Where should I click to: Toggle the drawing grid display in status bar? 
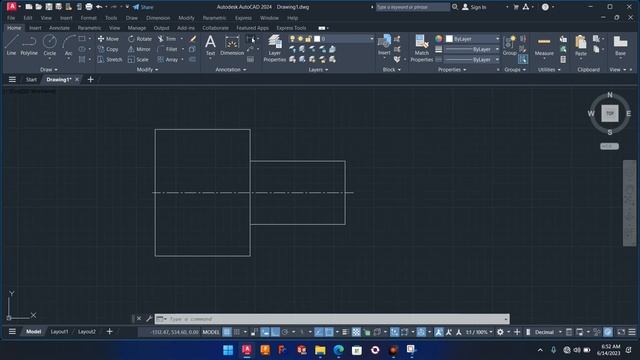tap(227, 332)
